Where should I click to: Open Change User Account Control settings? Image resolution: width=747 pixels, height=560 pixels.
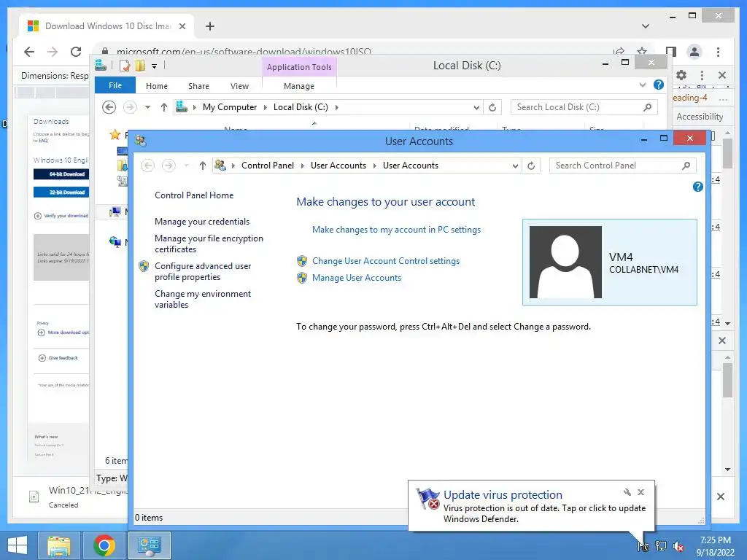coord(386,261)
